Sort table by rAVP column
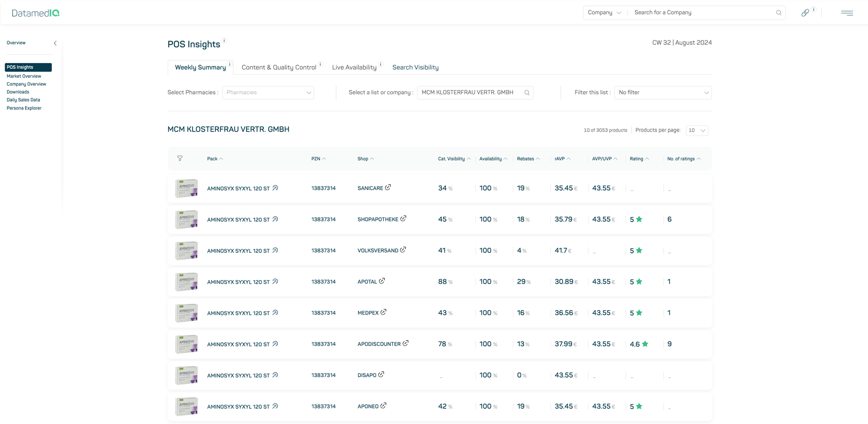This screenshot has width=868, height=424. [x=562, y=159]
